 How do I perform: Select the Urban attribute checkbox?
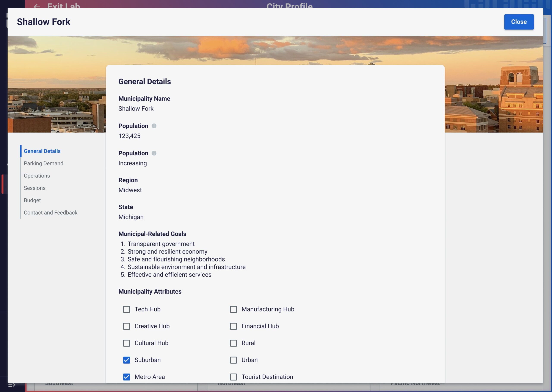(x=233, y=360)
